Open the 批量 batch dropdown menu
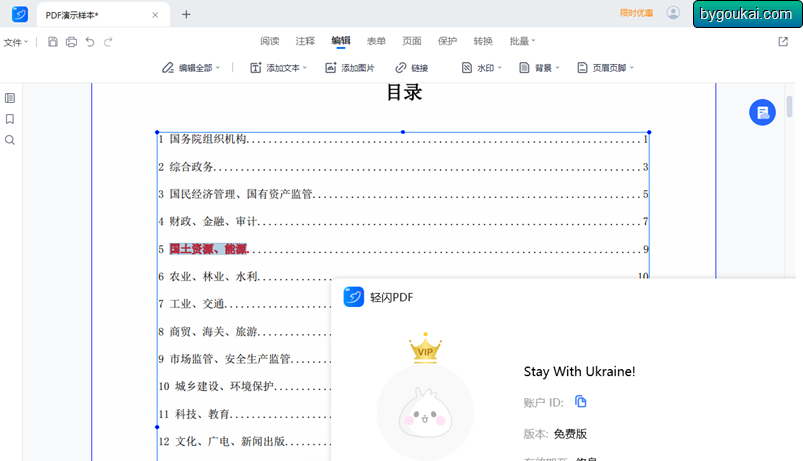The image size is (803, 461). coord(522,41)
